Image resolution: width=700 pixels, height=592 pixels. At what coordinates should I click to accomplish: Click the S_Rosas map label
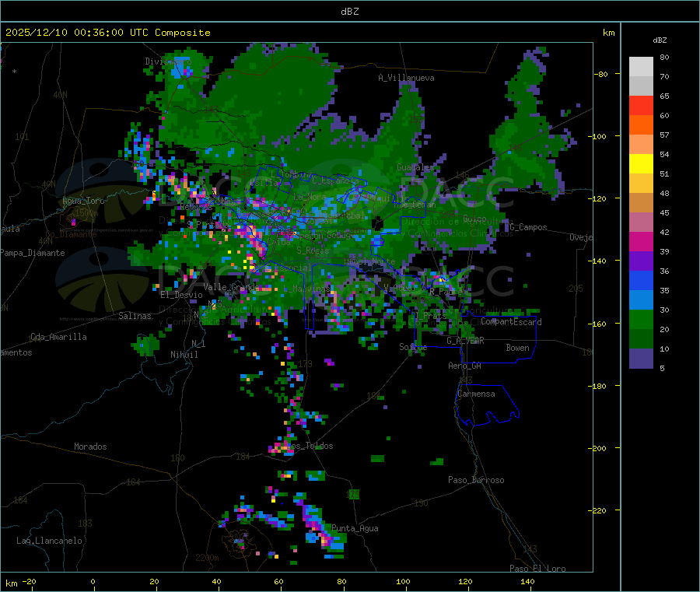[313, 250]
